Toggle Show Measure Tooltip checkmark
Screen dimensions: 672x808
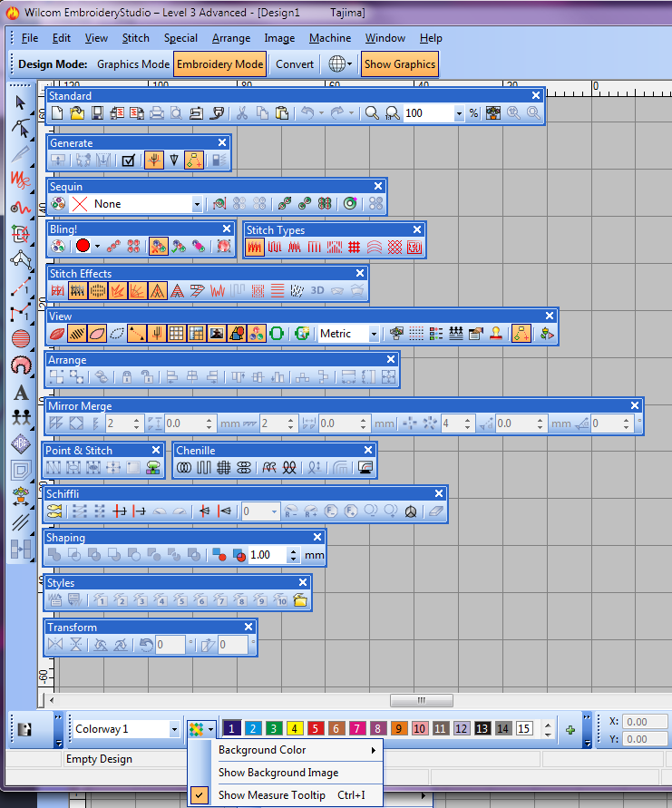[199, 795]
